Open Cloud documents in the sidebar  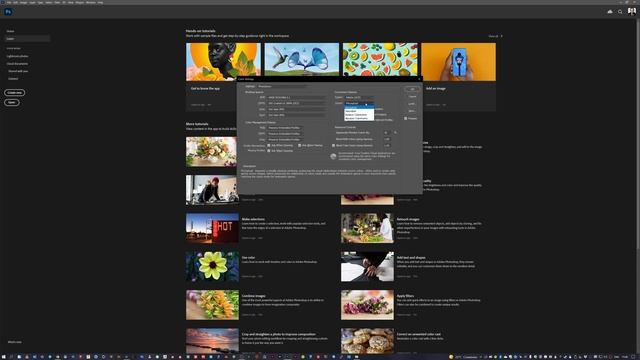click(17, 64)
